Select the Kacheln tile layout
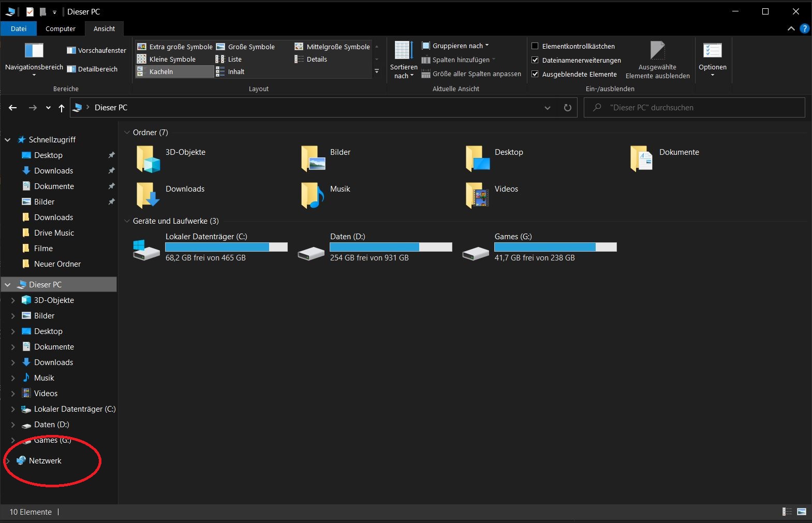Image resolution: width=812 pixels, height=523 pixels. [174, 71]
